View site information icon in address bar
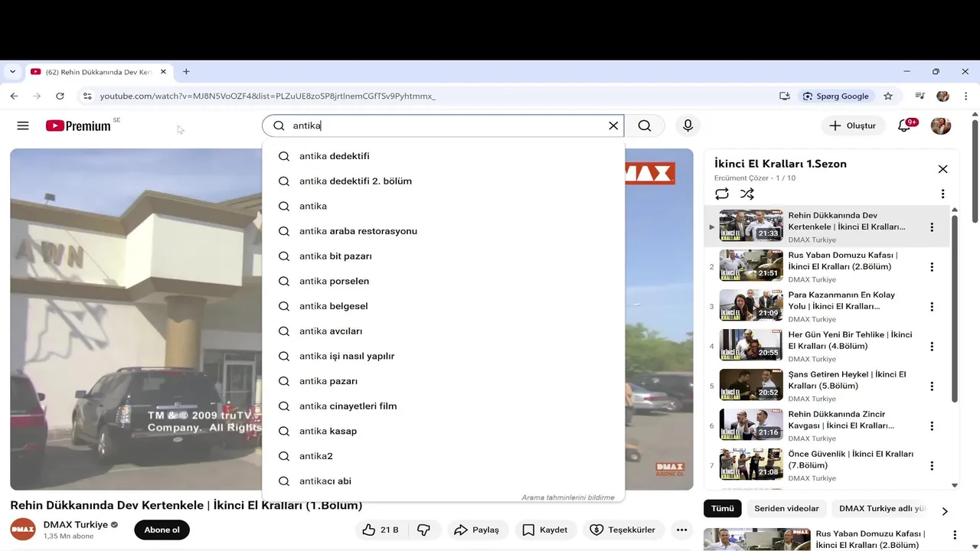Image resolution: width=980 pixels, height=551 pixels. 87,96
